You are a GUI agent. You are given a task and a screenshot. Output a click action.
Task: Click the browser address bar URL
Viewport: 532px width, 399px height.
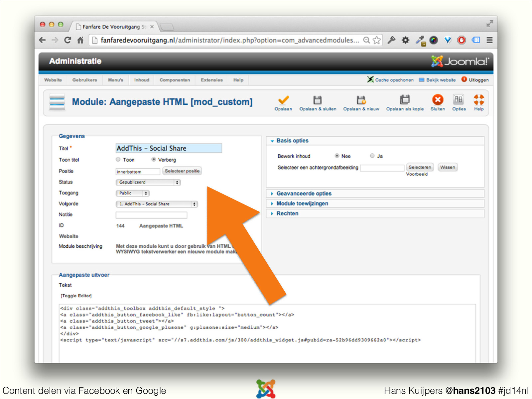[x=229, y=40]
